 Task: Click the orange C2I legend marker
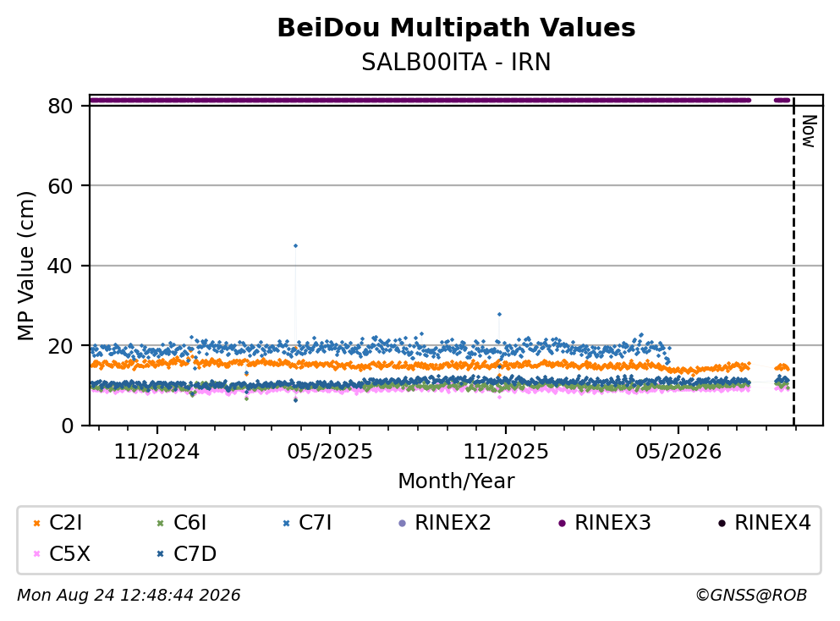(36, 524)
